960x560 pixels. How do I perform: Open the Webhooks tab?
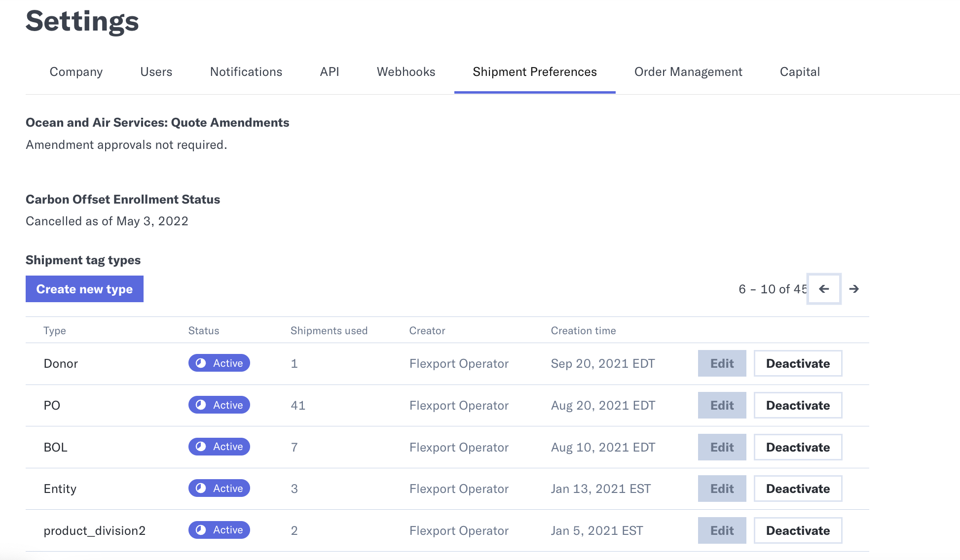point(406,72)
